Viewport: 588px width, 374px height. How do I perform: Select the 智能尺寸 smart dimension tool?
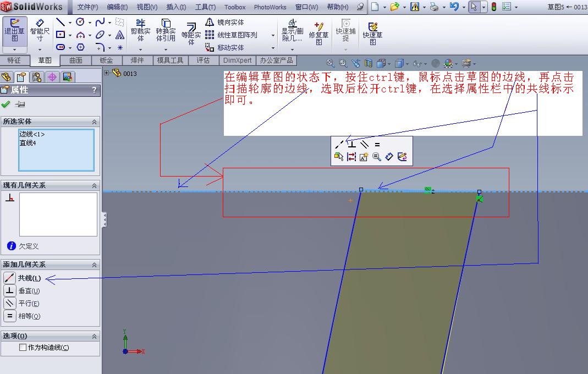tap(40, 31)
